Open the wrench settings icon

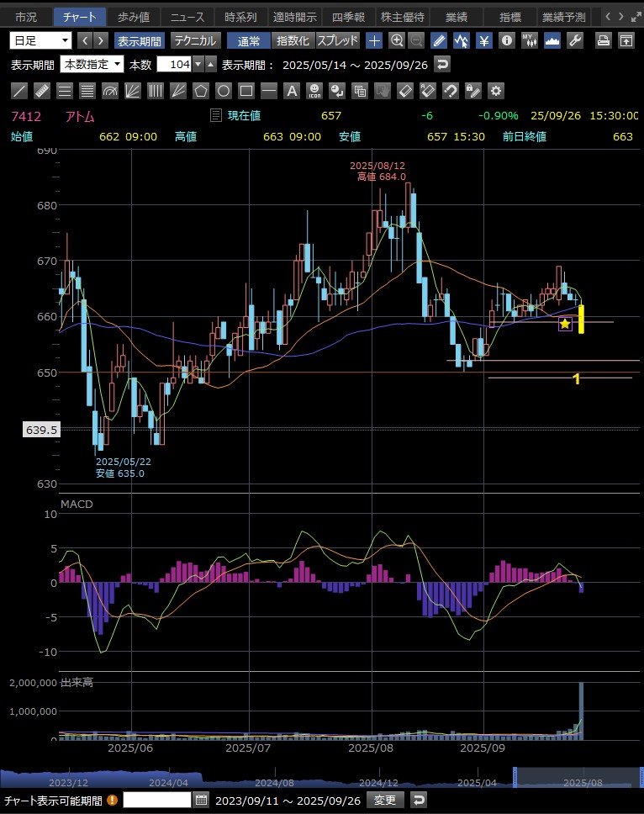click(575, 40)
